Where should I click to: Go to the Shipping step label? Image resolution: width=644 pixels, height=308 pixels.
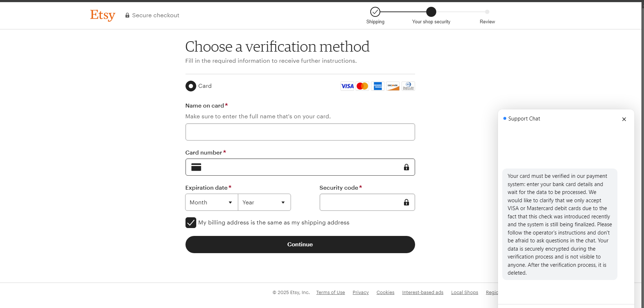tap(375, 22)
